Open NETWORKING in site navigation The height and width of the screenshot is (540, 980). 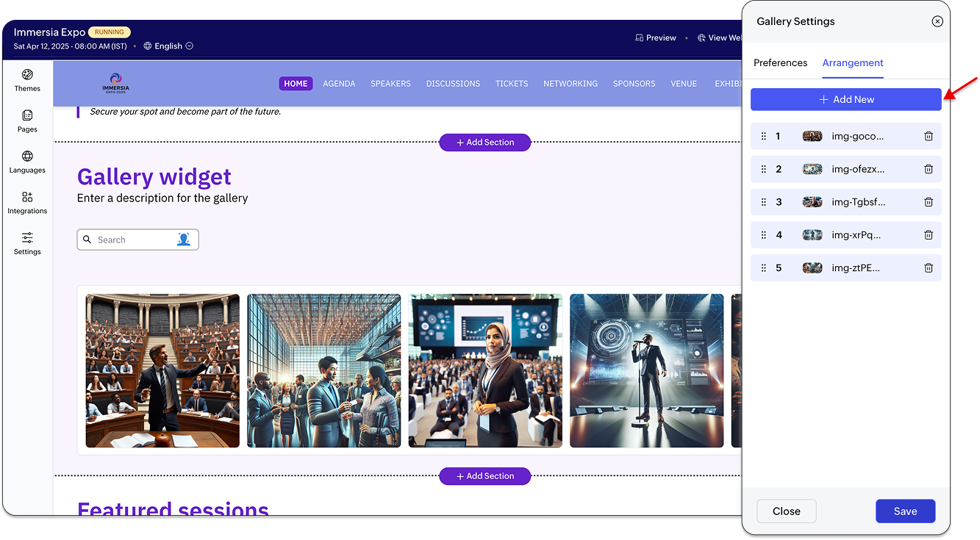(571, 84)
